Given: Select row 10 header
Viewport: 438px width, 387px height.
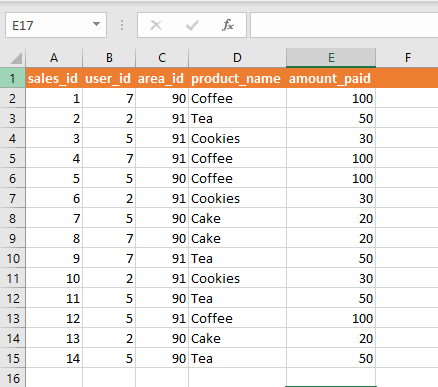Looking at the screenshot, I should [x=13, y=258].
